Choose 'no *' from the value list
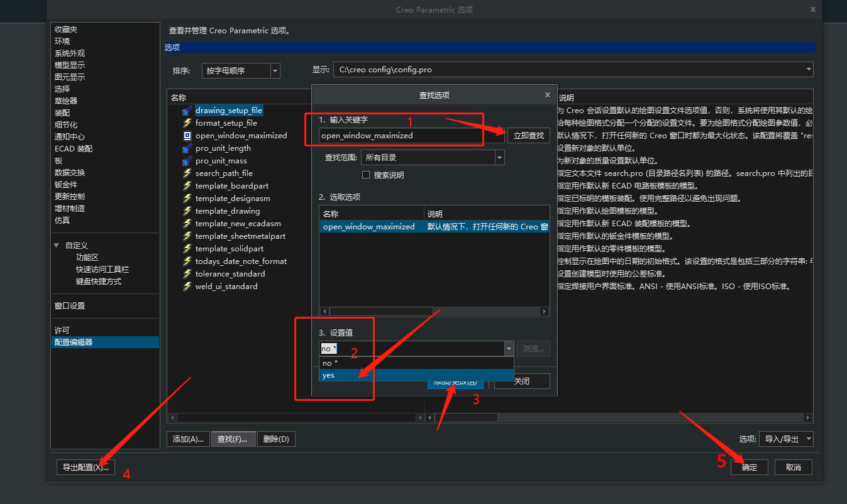This screenshot has height=504, width=847. point(416,363)
